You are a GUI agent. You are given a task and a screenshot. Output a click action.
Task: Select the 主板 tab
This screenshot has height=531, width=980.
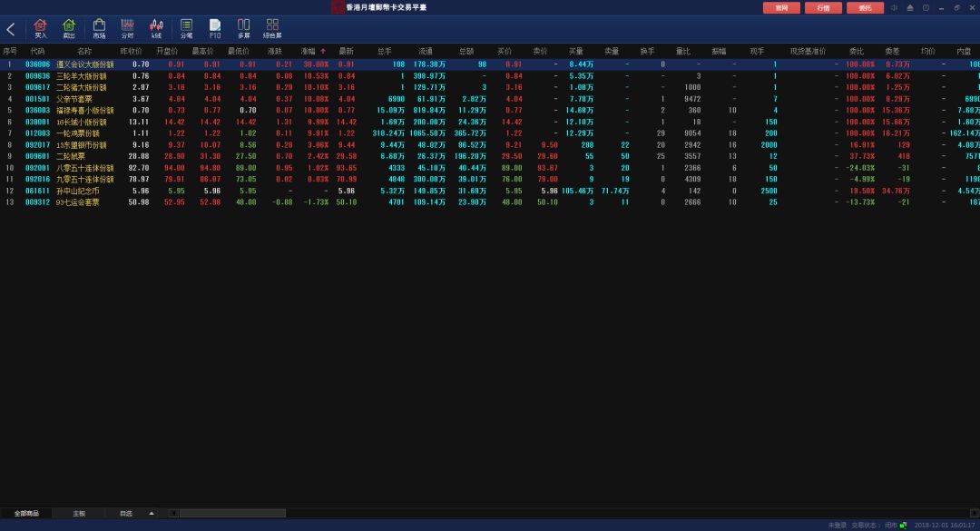click(x=79, y=514)
